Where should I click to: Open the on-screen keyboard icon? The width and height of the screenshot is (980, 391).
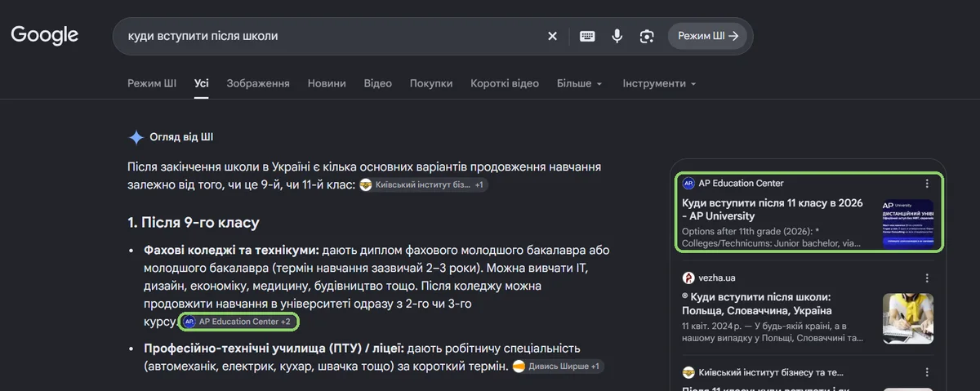[x=587, y=36]
